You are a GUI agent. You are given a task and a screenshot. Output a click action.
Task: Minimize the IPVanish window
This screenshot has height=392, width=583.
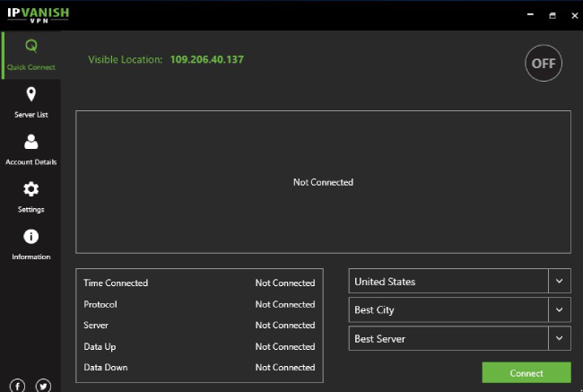click(531, 15)
